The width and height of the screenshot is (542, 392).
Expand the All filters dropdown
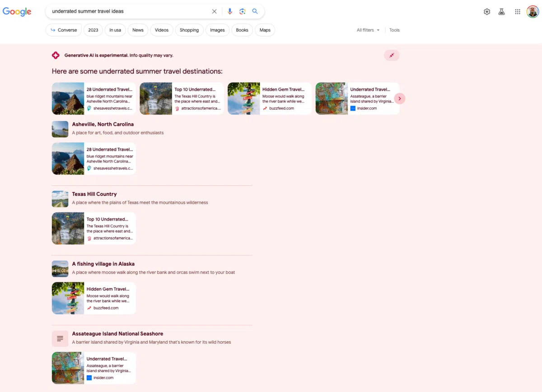[368, 30]
